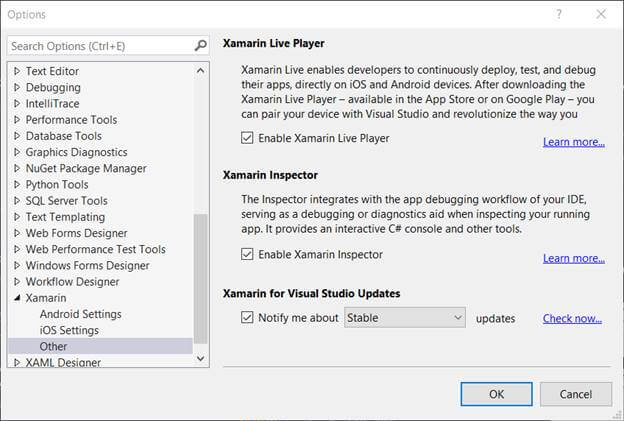Click the search magnifier icon

201,46
